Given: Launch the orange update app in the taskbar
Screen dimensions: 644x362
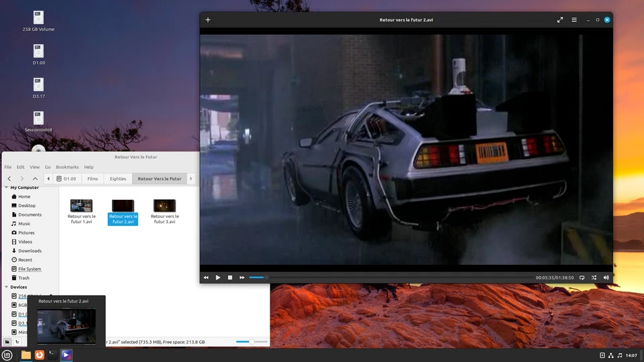Looking at the screenshot, I should pos(40,355).
